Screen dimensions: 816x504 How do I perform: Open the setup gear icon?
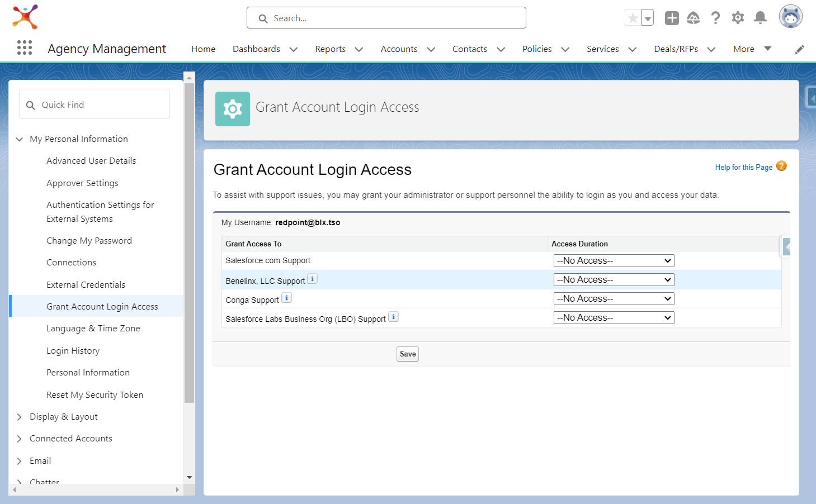click(738, 18)
